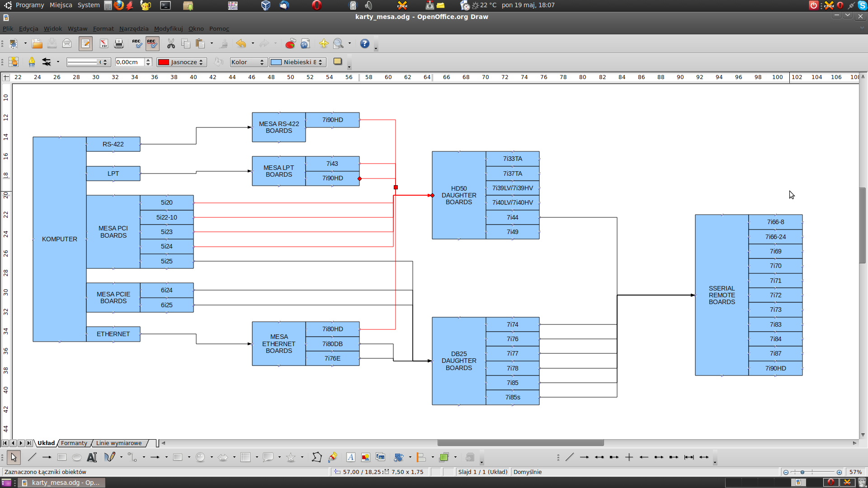This screenshot has height=488, width=868.
Task: Open the Niebieski fill color dropdown
Action: coord(297,62)
